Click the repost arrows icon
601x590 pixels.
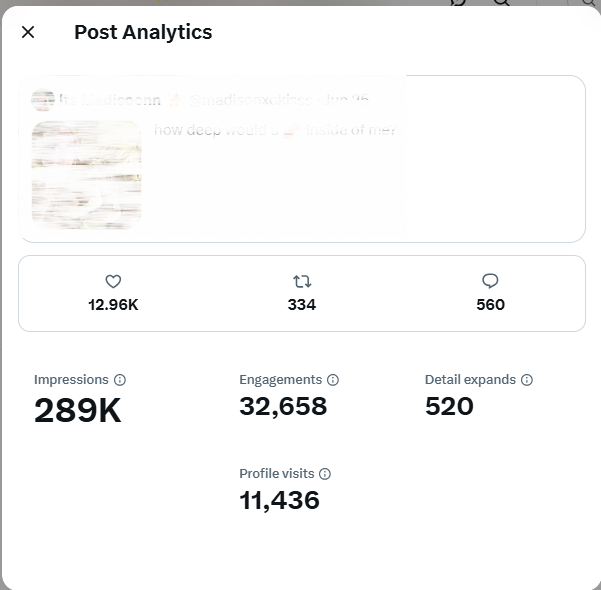tap(302, 281)
